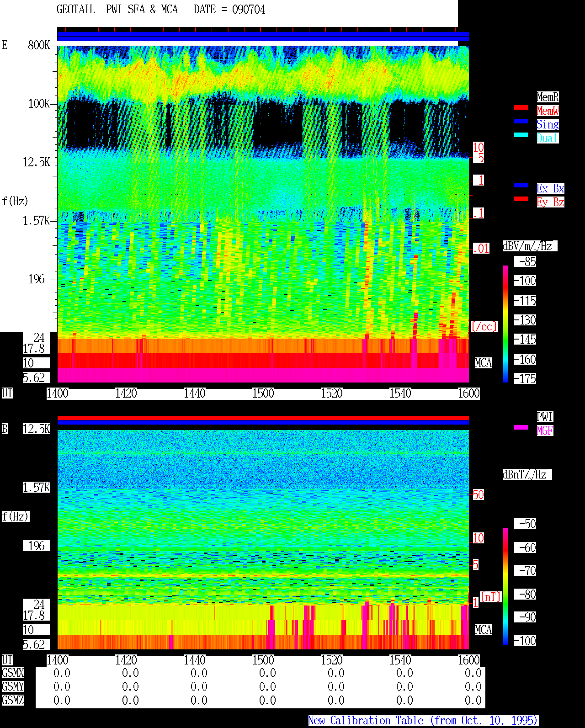585x728 pixels.
Task: Click the 800K frequency axis label
Action: click(39, 45)
